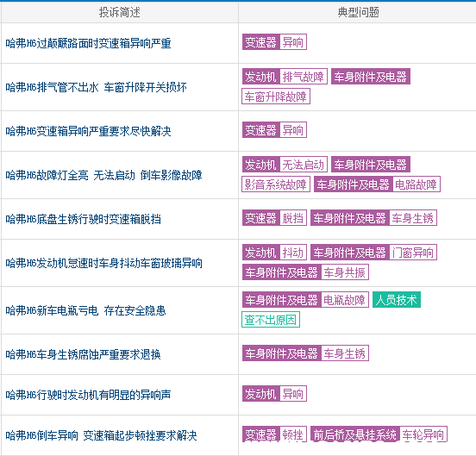Viewport: 476px width, 456px height.
Task: Open complaint 哈弗H6行驶时发动机有明显的异响声
Action: [88, 395]
